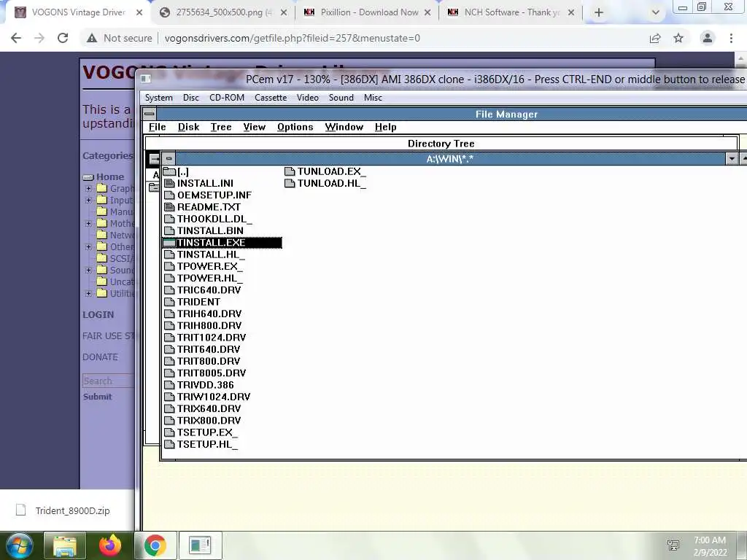Open Tree menu in File Manager

[x=221, y=127]
